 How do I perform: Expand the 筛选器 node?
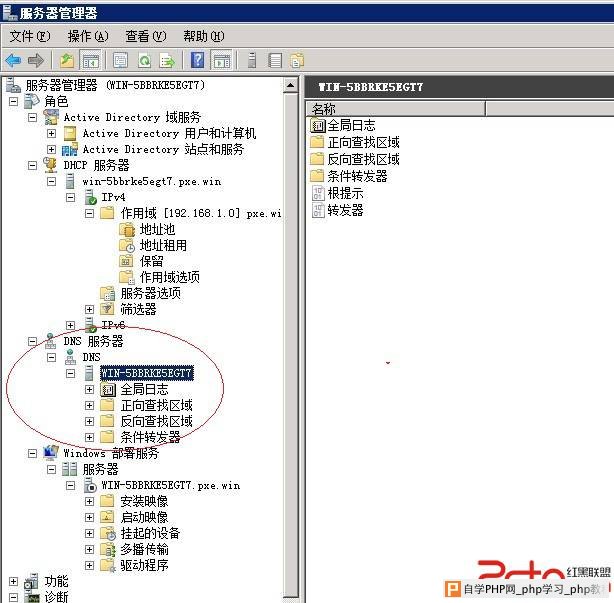click(x=89, y=309)
